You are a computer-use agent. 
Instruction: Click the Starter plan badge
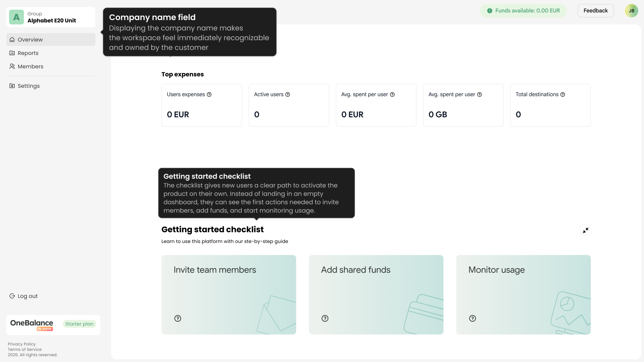pos(79,324)
